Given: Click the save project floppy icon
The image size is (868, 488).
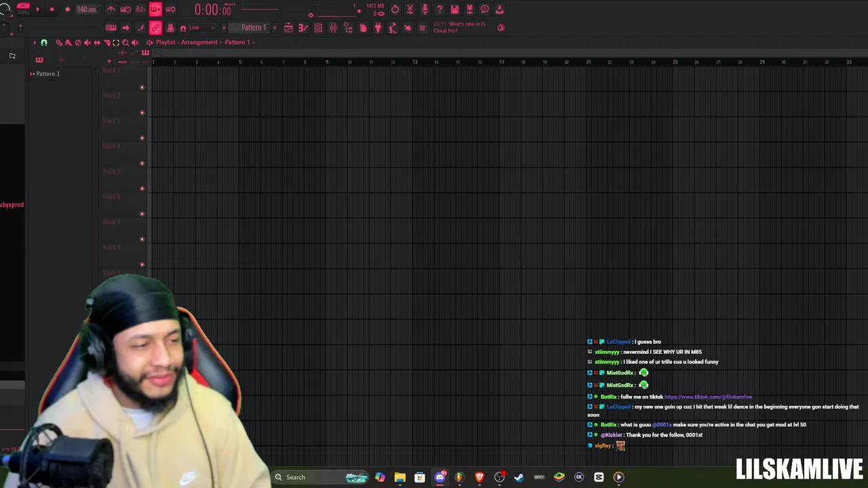Looking at the screenshot, I should 454,9.
